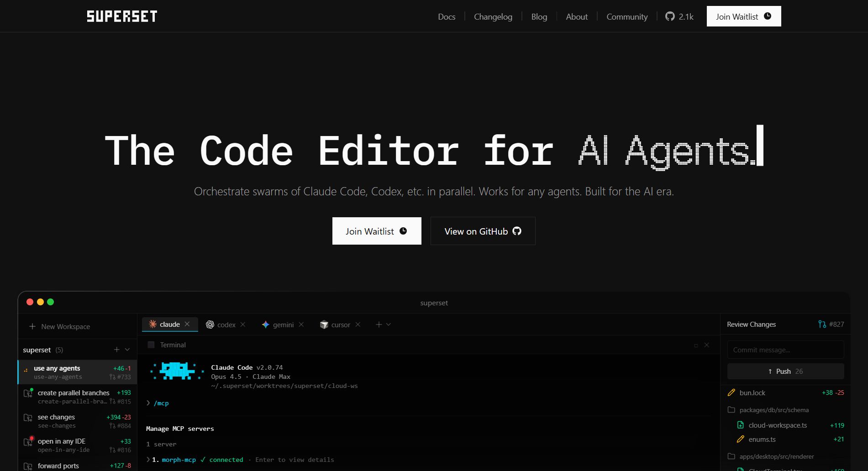868x471 pixels.
Task: Click Join Waitlist in the top navigation
Action: coord(744,16)
